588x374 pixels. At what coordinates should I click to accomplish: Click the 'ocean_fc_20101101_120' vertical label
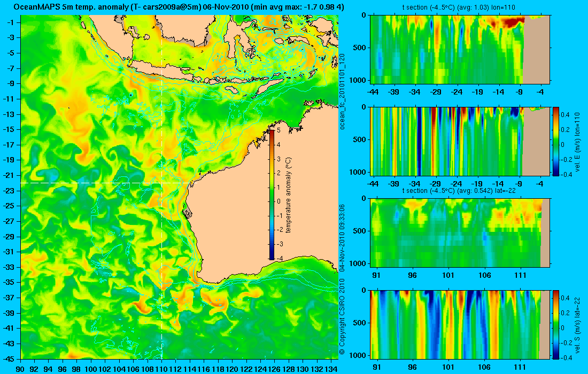342,91
